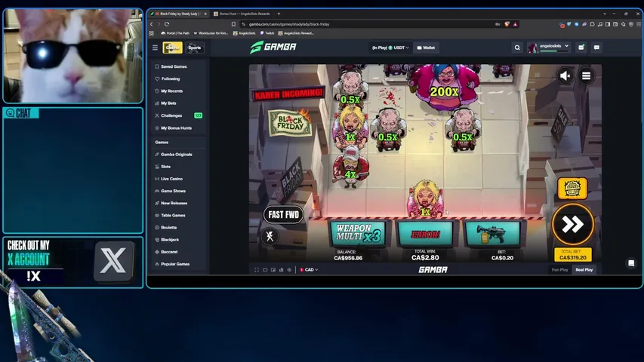Reload the page

point(167,24)
